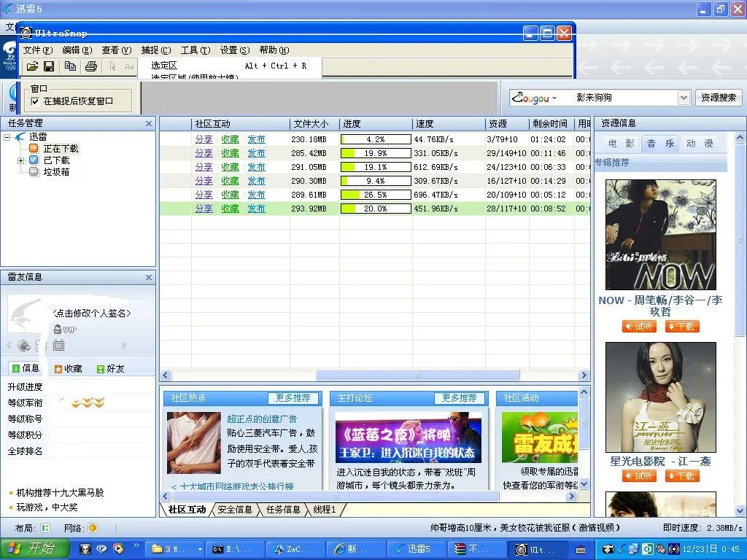Click the 机构推荐十九大黑马股 link

[x=60, y=492]
